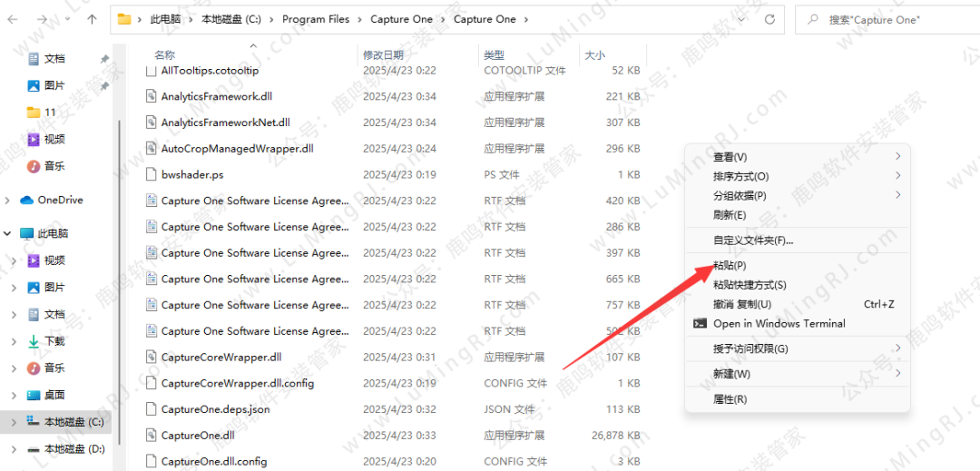This screenshot has height=471, width=980.
Task: Click the OneDrive cloud icon in sidebar
Action: point(26,201)
